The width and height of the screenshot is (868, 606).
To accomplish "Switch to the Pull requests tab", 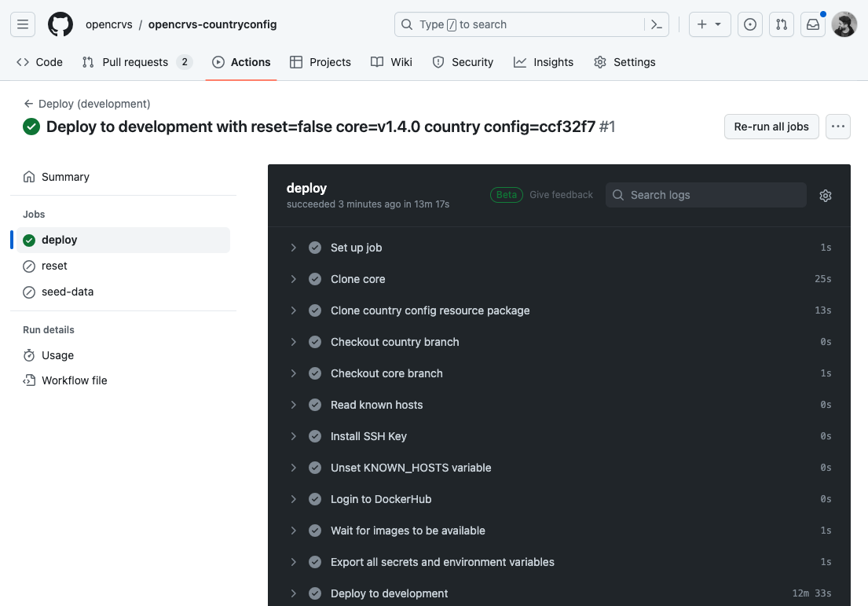I will [135, 62].
